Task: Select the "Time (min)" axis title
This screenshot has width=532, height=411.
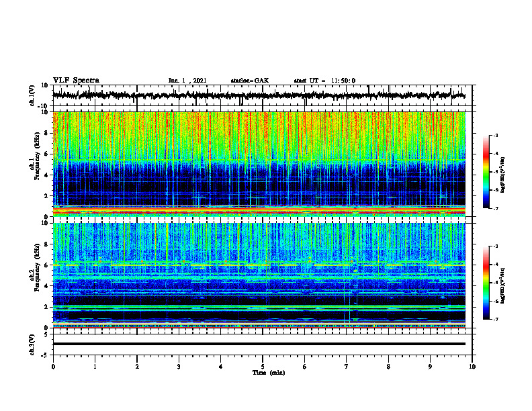Action: tap(269, 373)
